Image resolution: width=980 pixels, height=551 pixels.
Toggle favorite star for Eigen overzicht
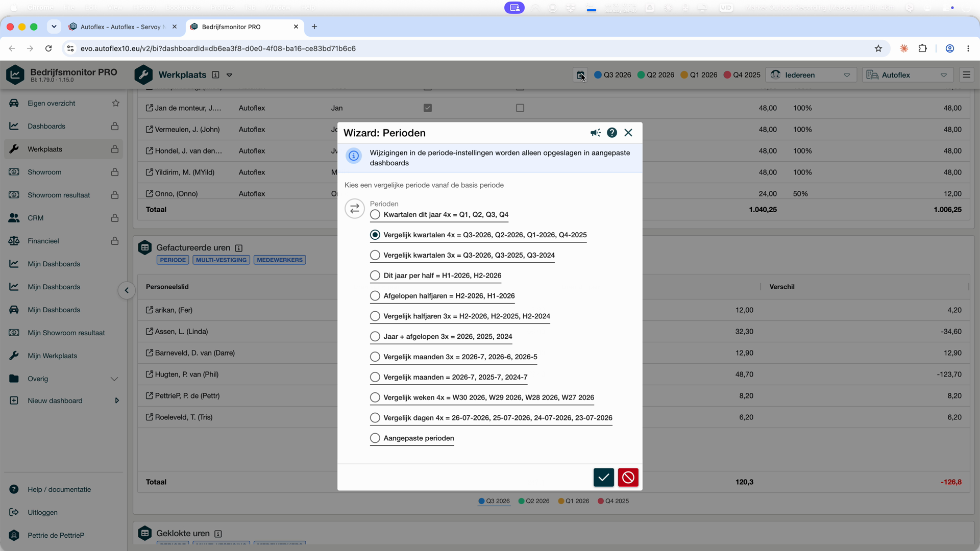[116, 103]
